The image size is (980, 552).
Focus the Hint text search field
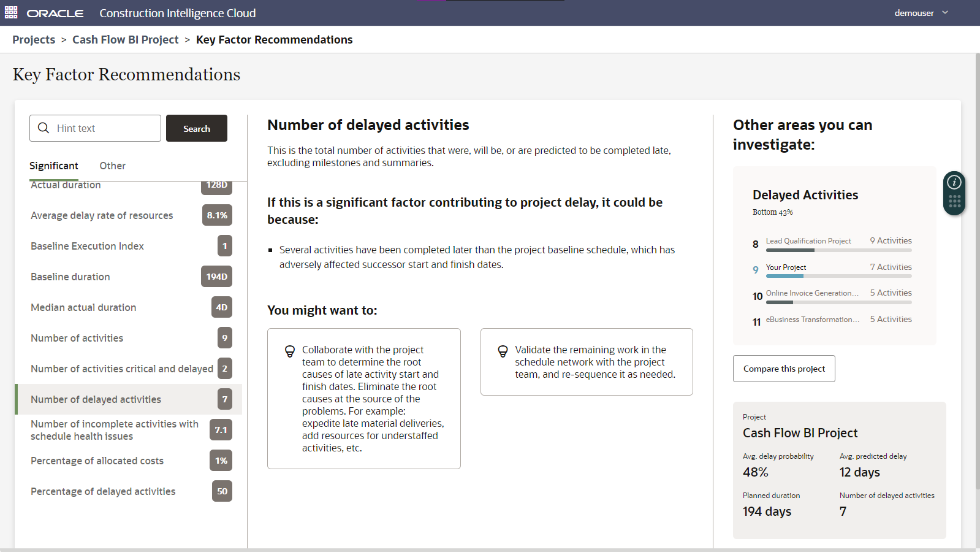point(95,128)
